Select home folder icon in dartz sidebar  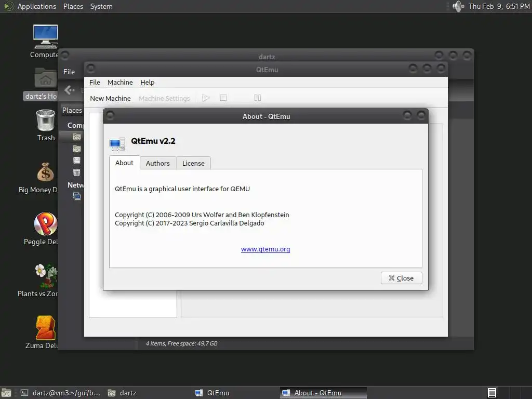[77, 137]
